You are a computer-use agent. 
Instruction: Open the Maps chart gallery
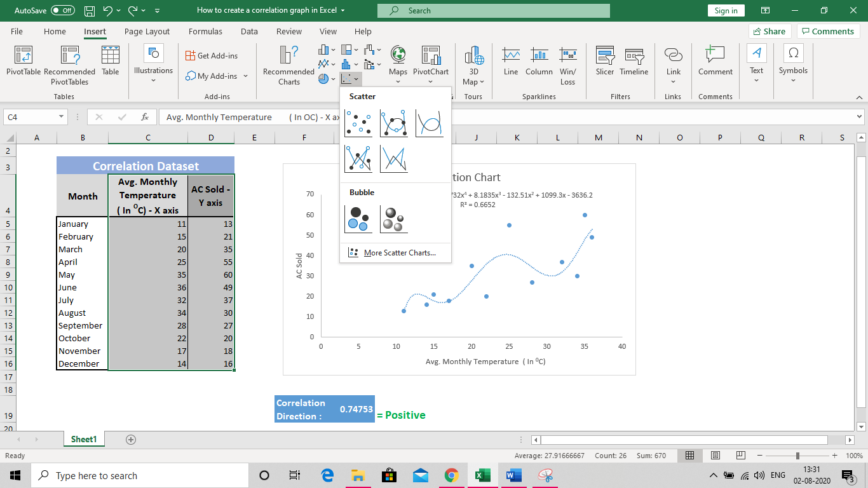coord(398,60)
